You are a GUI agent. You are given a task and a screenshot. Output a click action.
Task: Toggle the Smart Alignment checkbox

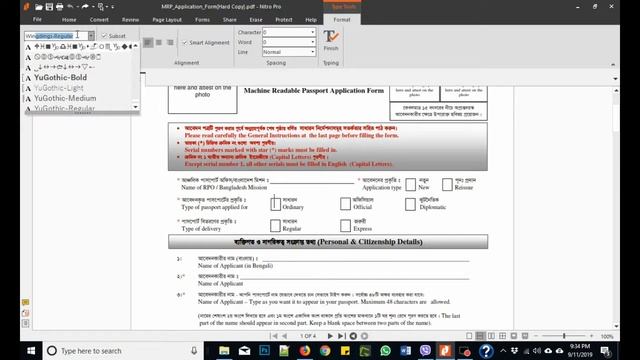[x=185, y=42]
